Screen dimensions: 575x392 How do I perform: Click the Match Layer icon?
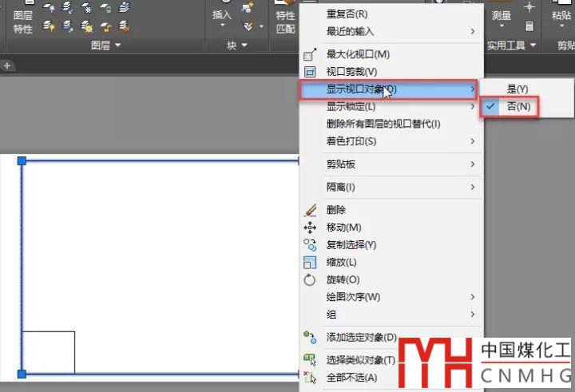pyautogui.click(x=125, y=26)
